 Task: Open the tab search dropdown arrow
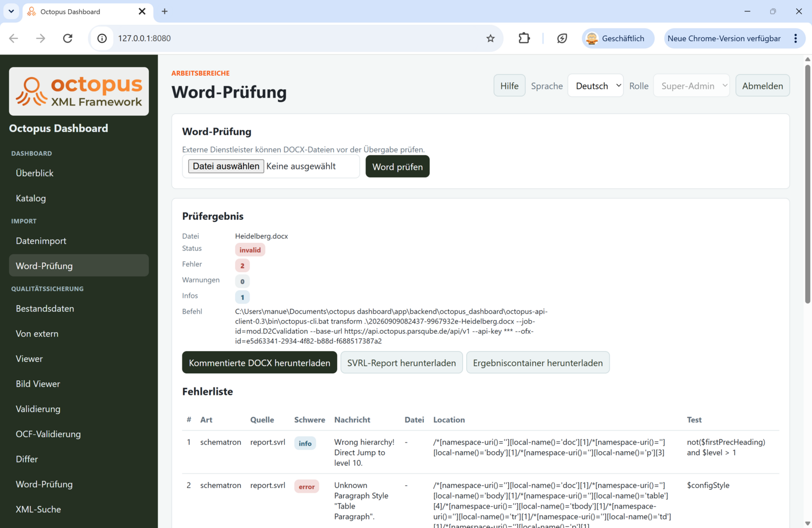point(11,11)
